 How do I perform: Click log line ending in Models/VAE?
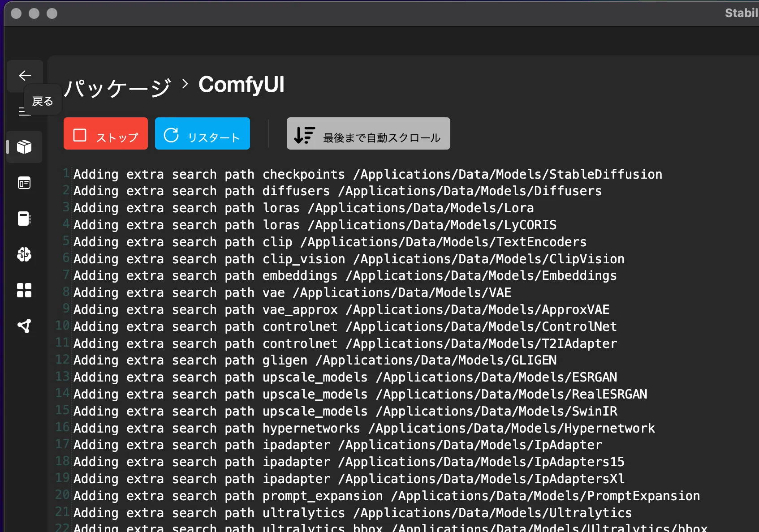click(292, 293)
